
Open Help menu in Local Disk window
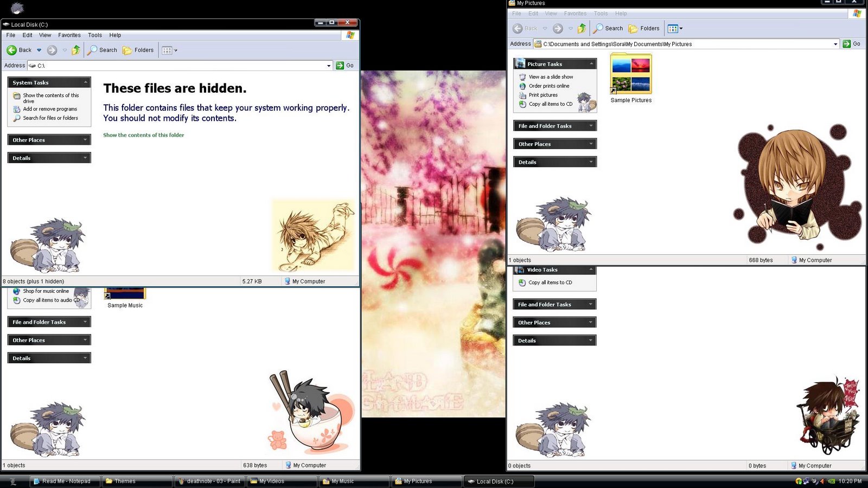tap(115, 35)
